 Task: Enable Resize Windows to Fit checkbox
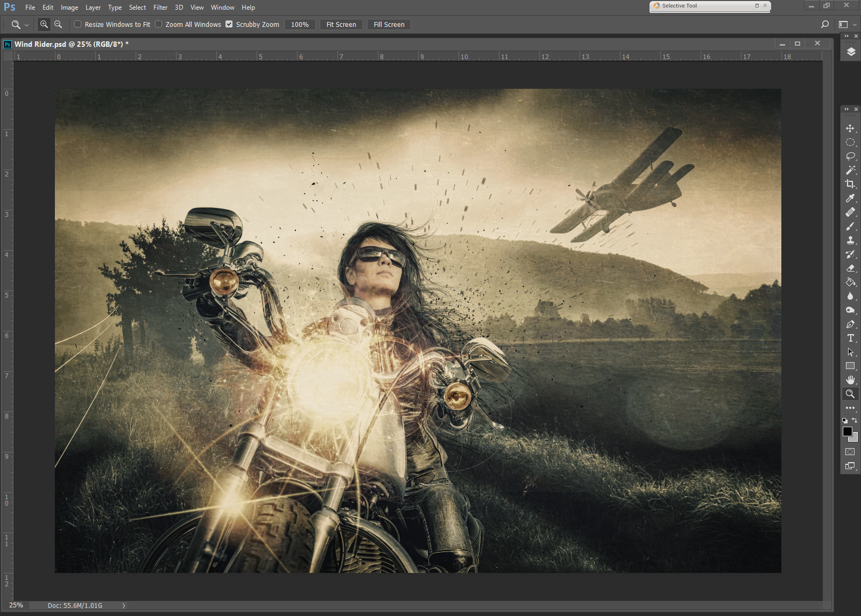point(78,24)
